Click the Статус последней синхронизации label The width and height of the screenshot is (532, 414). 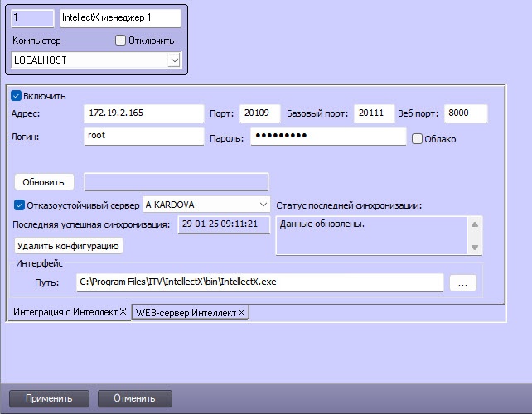coord(349,205)
